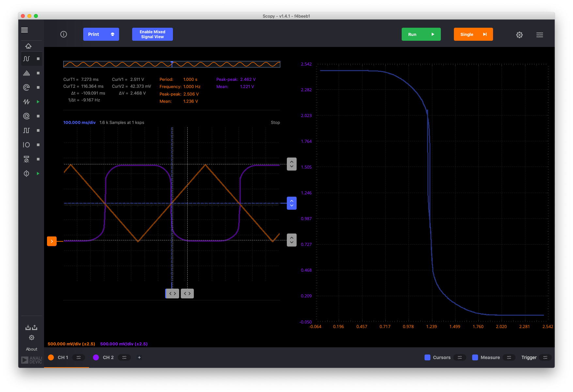The height and width of the screenshot is (392, 573).
Task: Stop the running Signal Generator
Action: tap(38, 102)
